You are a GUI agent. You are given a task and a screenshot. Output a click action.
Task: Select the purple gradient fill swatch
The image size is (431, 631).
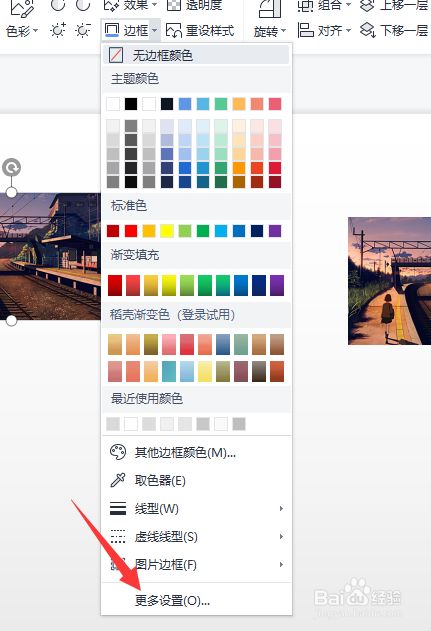pos(277,285)
